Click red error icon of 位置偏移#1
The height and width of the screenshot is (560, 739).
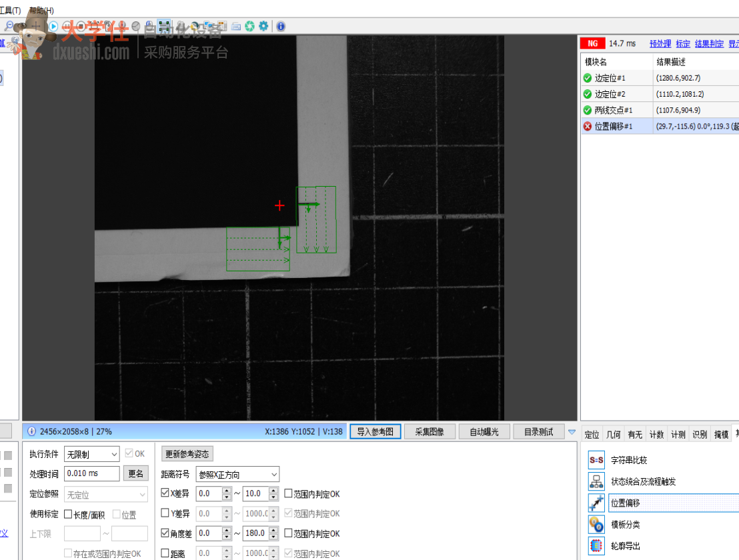point(587,126)
